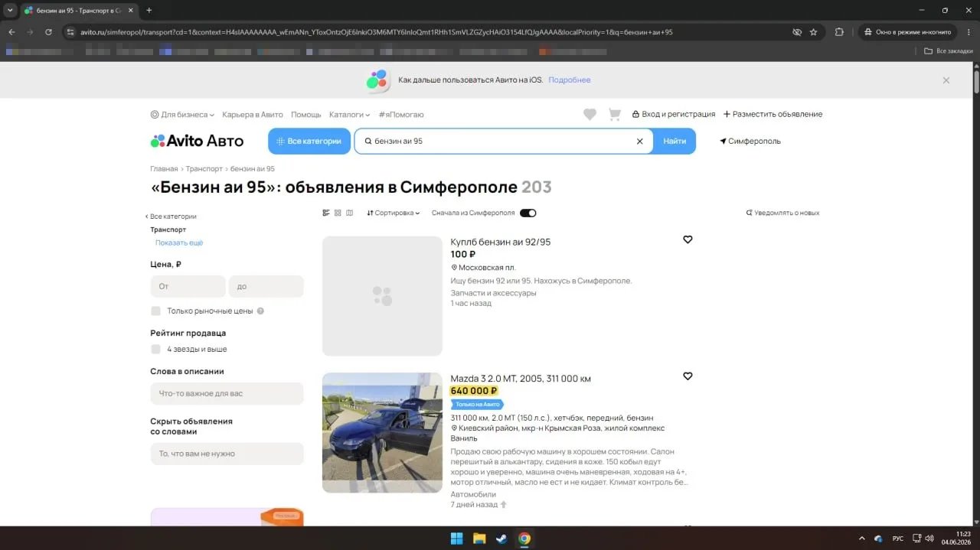Open Куплб бензин placeholder thumbnail
This screenshot has height=550, width=980.
382,296
